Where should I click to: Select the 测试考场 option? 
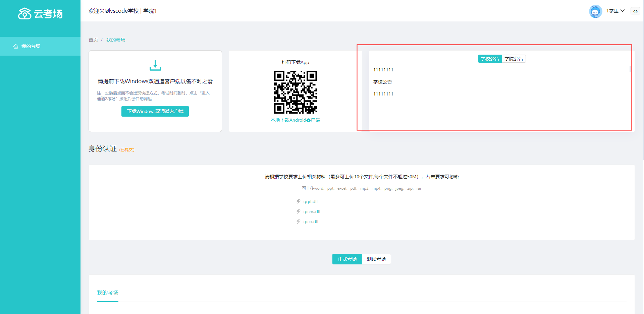[376, 259]
